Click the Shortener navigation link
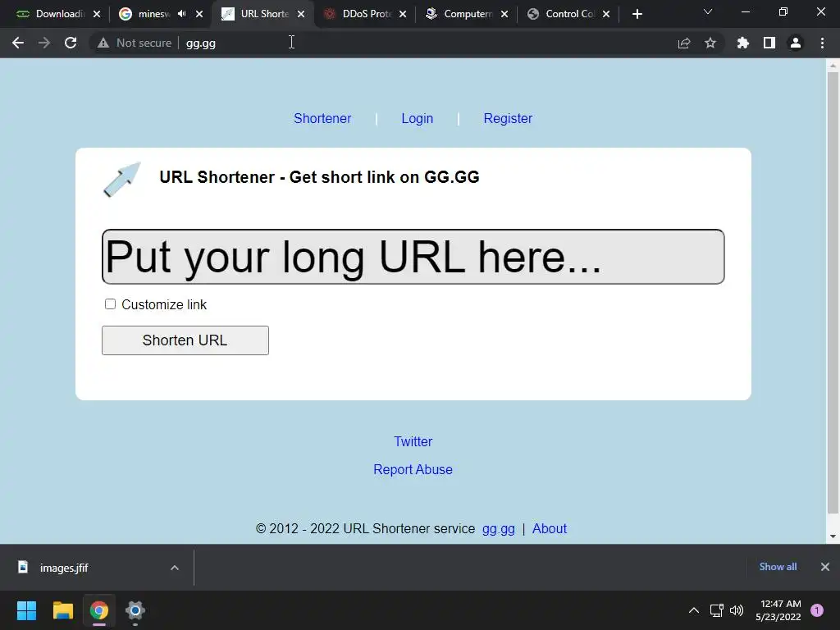The image size is (840, 630). coord(322,118)
